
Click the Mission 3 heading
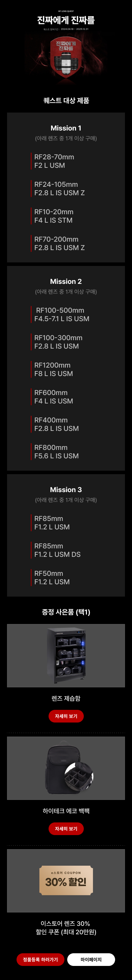(66, 489)
